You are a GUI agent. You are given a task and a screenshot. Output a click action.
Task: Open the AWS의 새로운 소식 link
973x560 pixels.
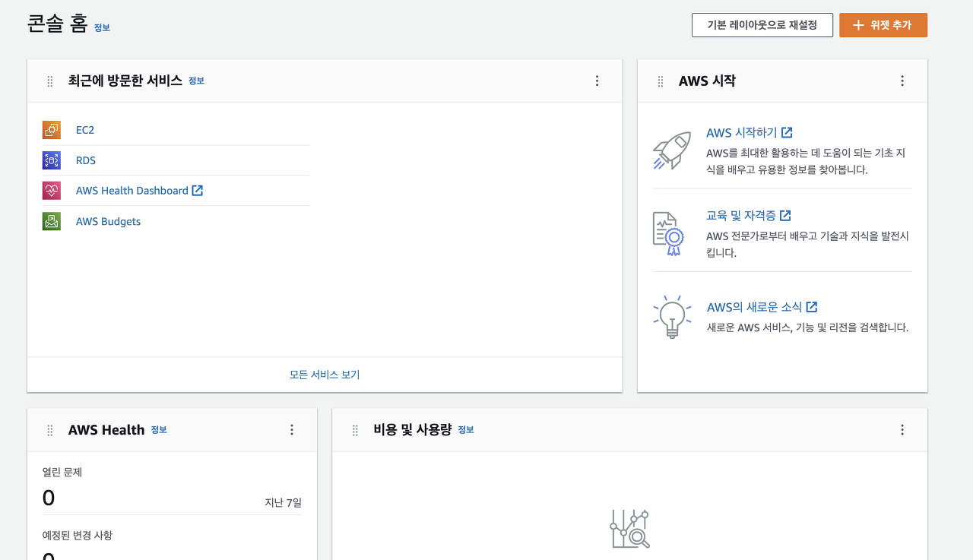(x=754, y=307)
